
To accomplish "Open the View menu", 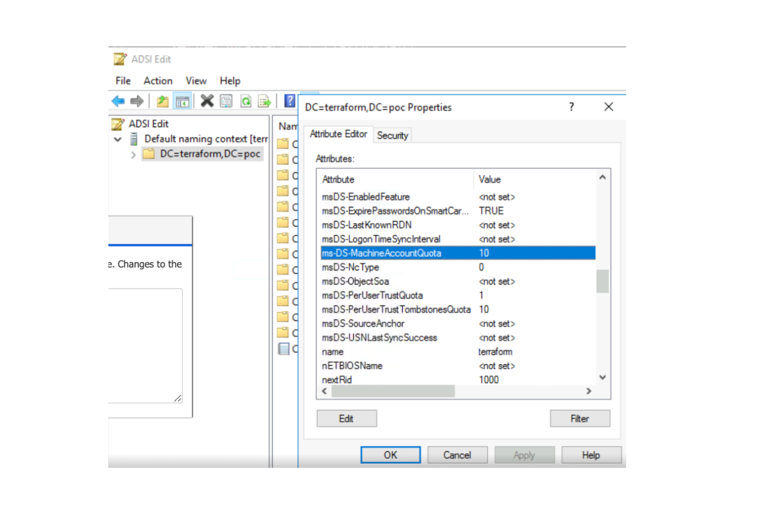I will pos(196,81).
